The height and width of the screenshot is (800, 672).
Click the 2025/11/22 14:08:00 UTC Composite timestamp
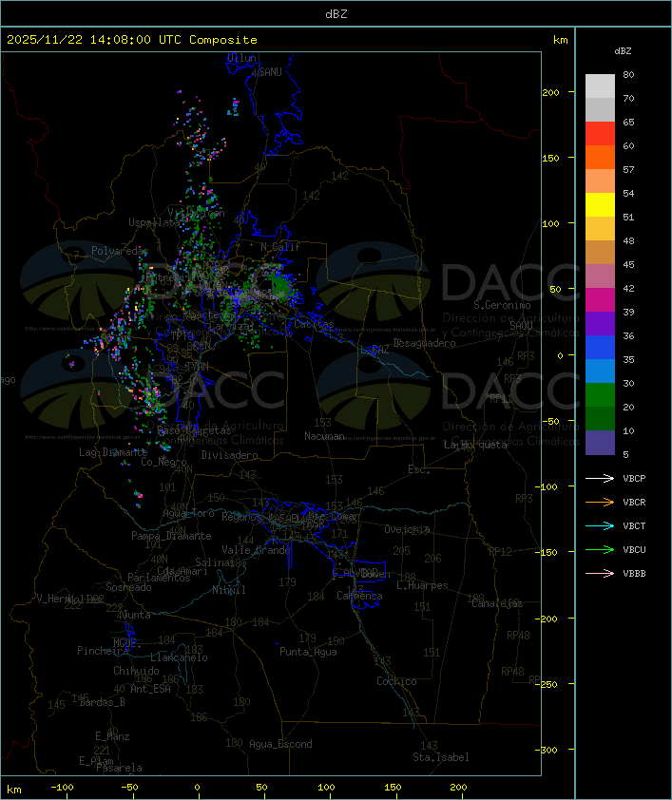click(x=132, y=39)
